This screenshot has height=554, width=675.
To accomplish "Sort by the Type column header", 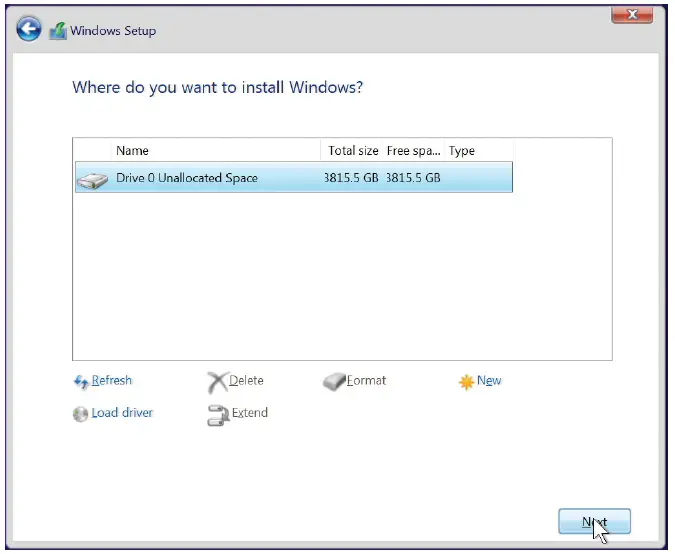I will tap(478, 151).
